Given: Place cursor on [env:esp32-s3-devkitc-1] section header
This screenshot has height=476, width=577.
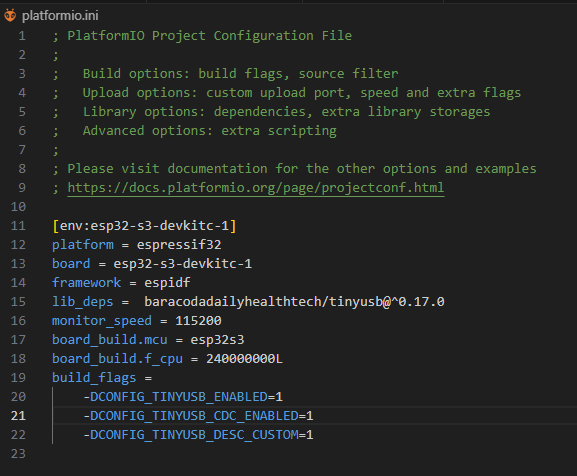Looking at the screenshot, I should point(144,225).
